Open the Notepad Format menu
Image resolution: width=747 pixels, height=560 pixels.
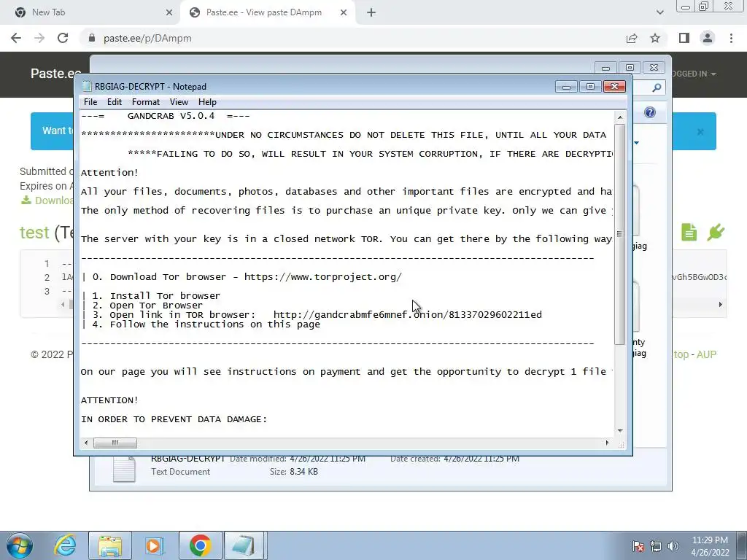point(146,102)
